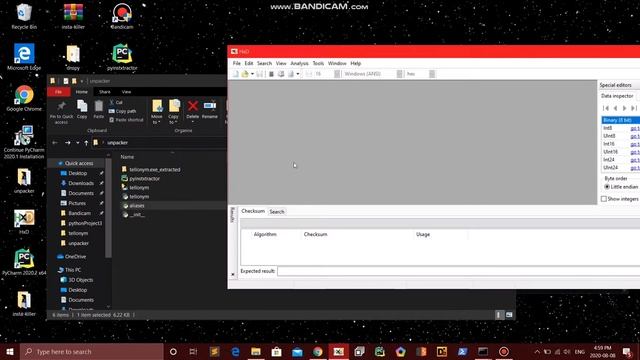Select the tellonym.exe_extracted folder
This screenshot has width=640, height=360.
(x=154, y=169)
